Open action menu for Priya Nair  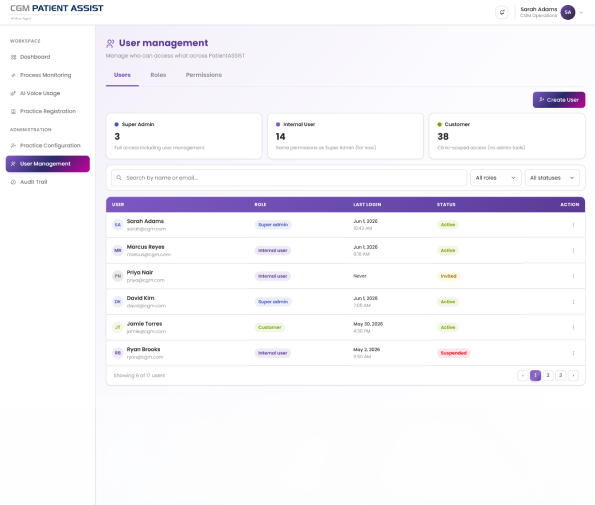[x=573, y=276]
